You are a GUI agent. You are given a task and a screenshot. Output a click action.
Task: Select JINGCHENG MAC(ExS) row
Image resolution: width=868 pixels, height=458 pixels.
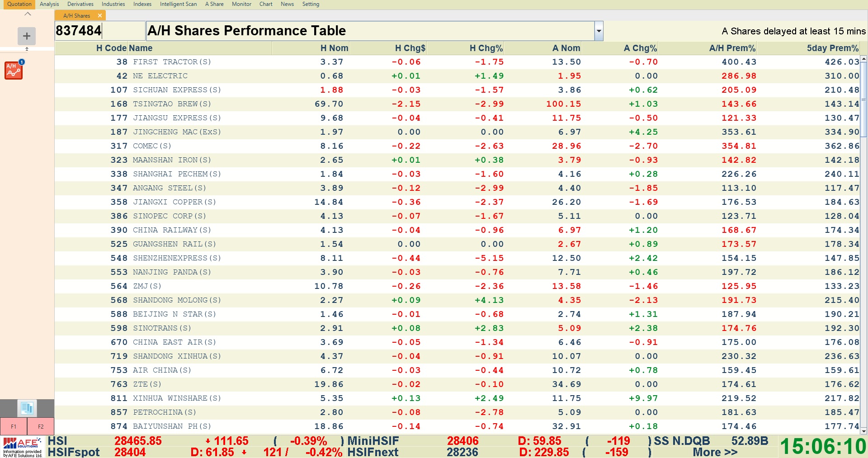(x=457, y=132)
